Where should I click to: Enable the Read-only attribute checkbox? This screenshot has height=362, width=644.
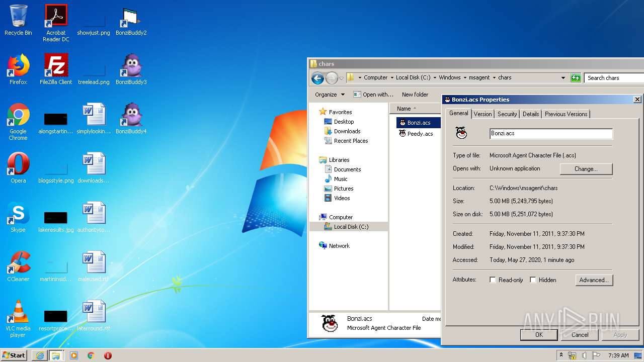[493, 280]
